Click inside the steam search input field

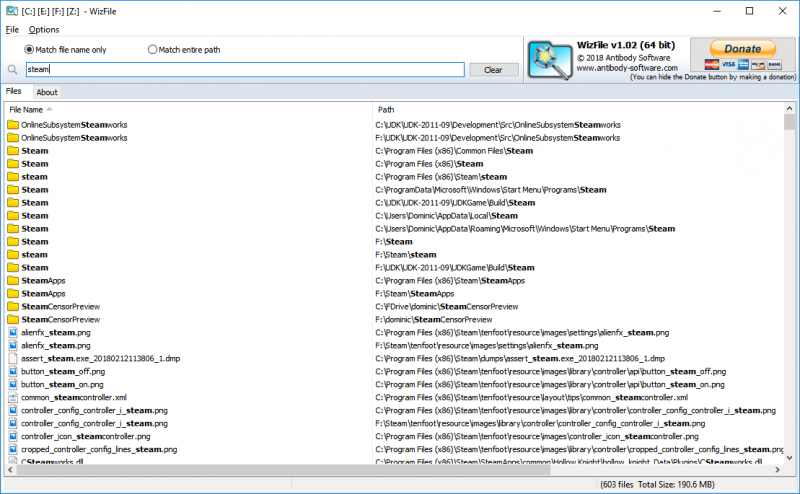click(245, 69)
